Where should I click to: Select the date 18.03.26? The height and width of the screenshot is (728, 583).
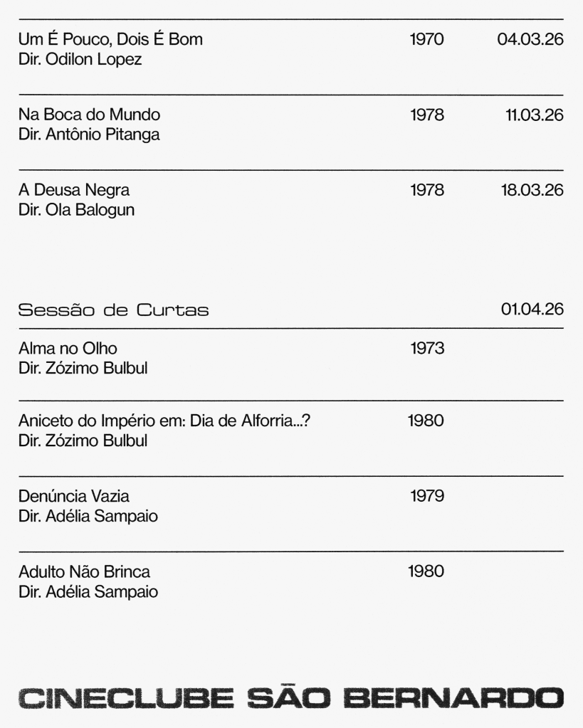pyautogui.click(x=531, y=190)
